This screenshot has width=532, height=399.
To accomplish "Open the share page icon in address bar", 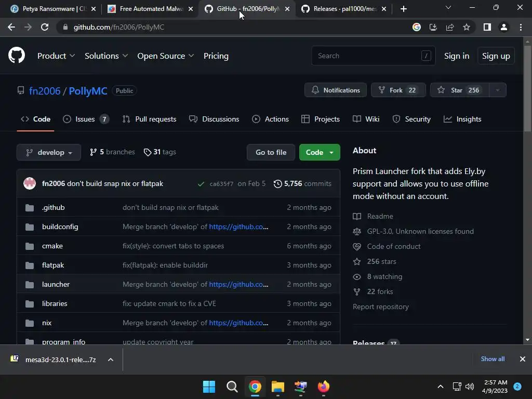I will click(x=450, y=27).
